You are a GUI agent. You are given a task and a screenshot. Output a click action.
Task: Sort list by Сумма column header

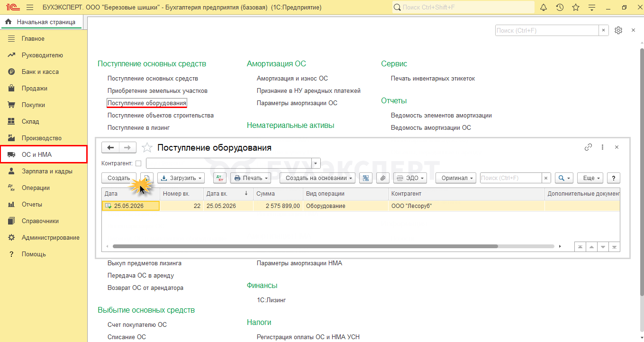(x=278, y=193)
